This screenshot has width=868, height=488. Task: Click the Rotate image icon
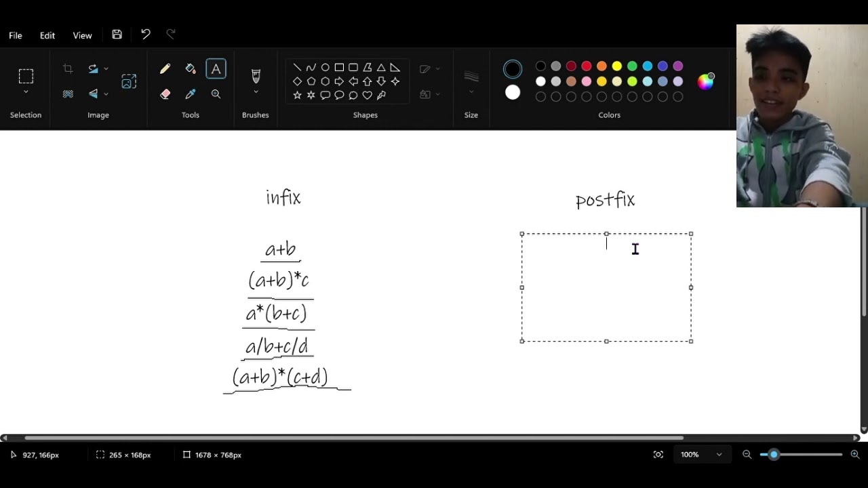(93, 68)
